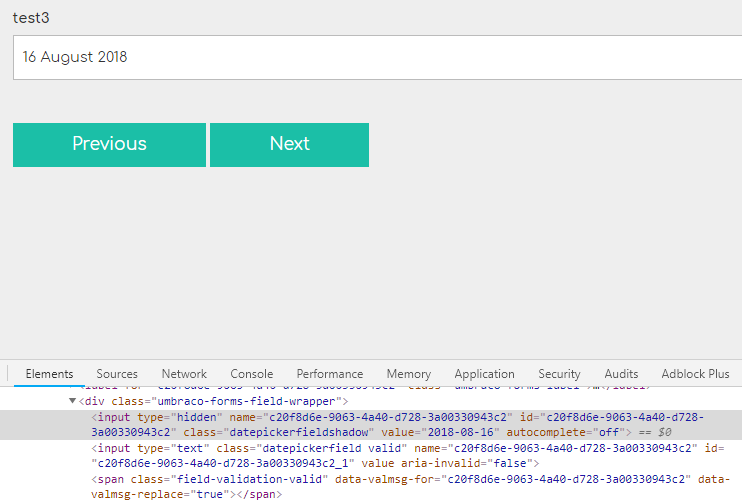Switch to the Elements tab

(49, 374)
